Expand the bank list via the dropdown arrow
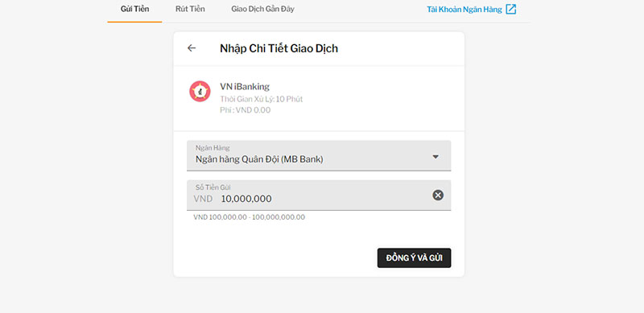This screenshot has height=313, width=644. tap(436, 156)
